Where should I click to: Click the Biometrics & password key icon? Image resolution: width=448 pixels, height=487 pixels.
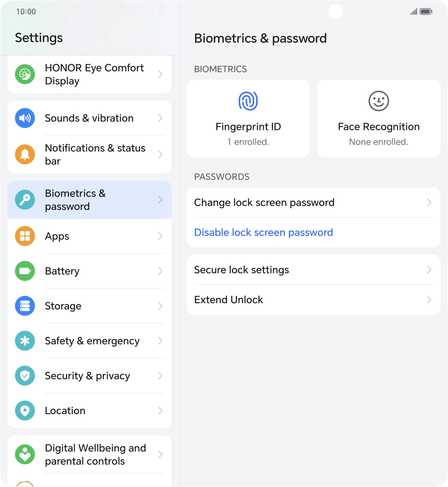click(x=24, y=200)
